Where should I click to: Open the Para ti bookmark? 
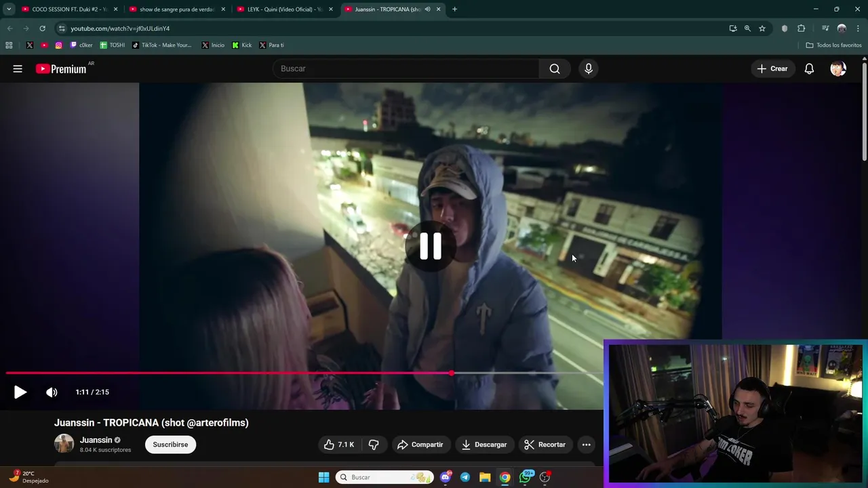point(271,45)
